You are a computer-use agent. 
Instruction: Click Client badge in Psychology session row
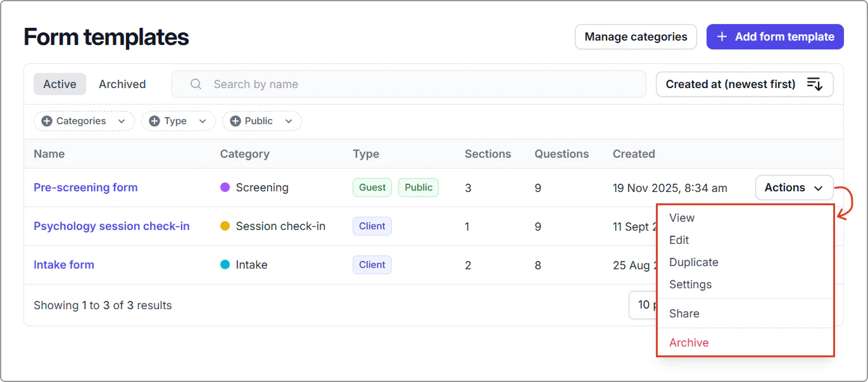click(x=372, y=226)
